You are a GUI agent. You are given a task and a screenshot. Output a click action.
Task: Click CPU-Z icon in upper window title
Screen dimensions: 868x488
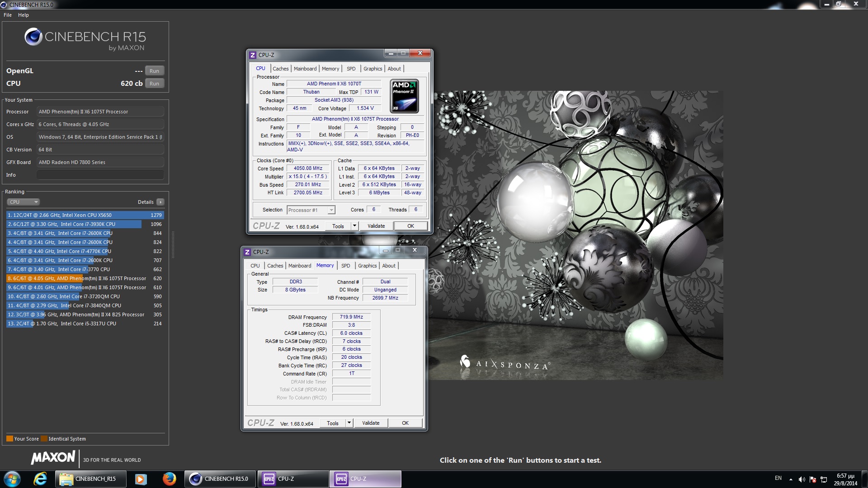(253, 55)
